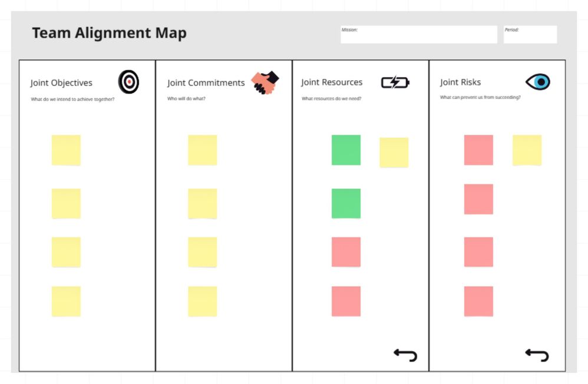This screenshot has width=588, height=384.
Task: Click the target icon beside Joint Objectives
Action: (128, 82)
